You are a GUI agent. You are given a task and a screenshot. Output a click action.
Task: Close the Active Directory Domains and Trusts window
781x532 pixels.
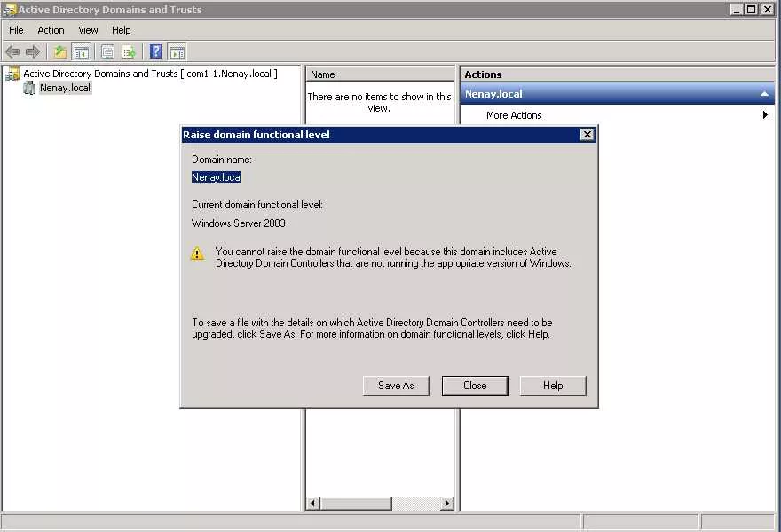(768, 10)
